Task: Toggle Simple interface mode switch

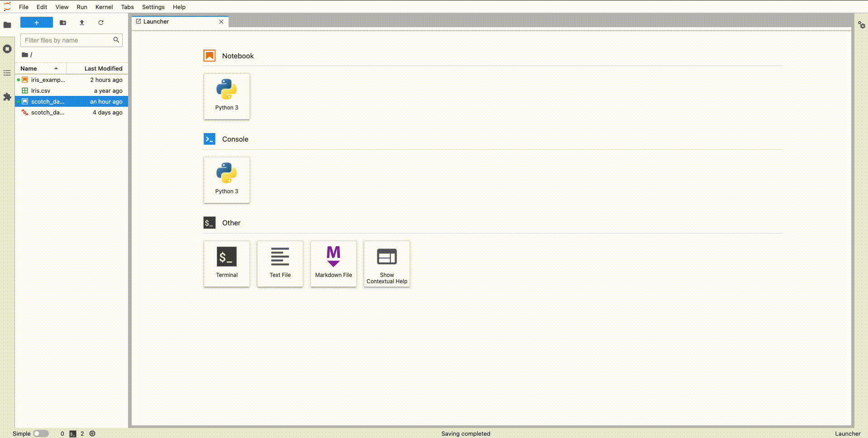Action: coord(41,433)
